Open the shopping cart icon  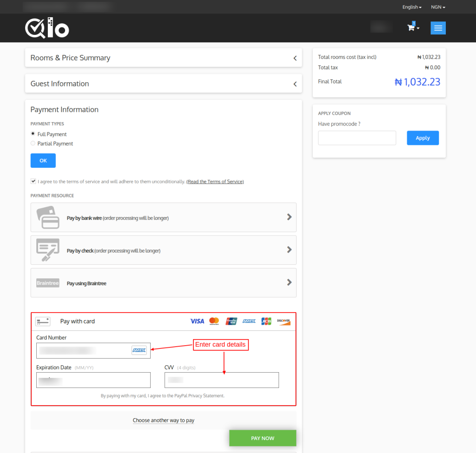(x=411, y=27)
